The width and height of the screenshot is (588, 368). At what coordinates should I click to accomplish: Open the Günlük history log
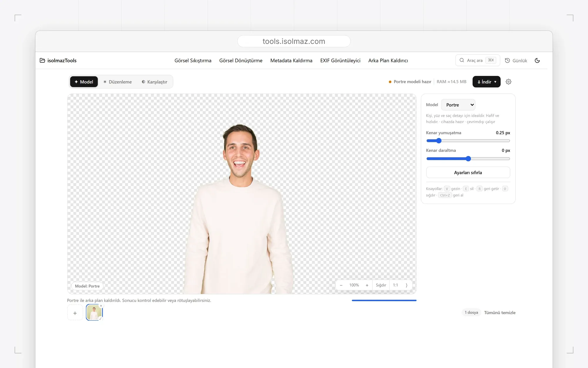pos(516,60)
